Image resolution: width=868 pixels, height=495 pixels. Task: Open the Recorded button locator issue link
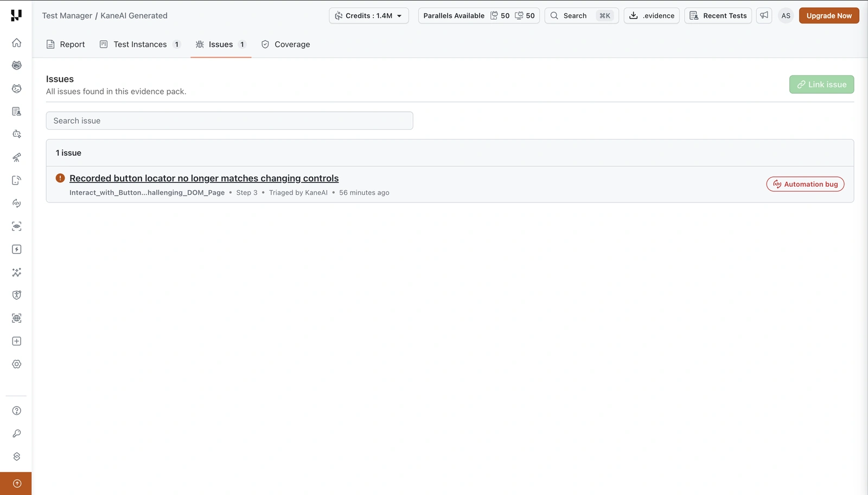click(204, 179)
